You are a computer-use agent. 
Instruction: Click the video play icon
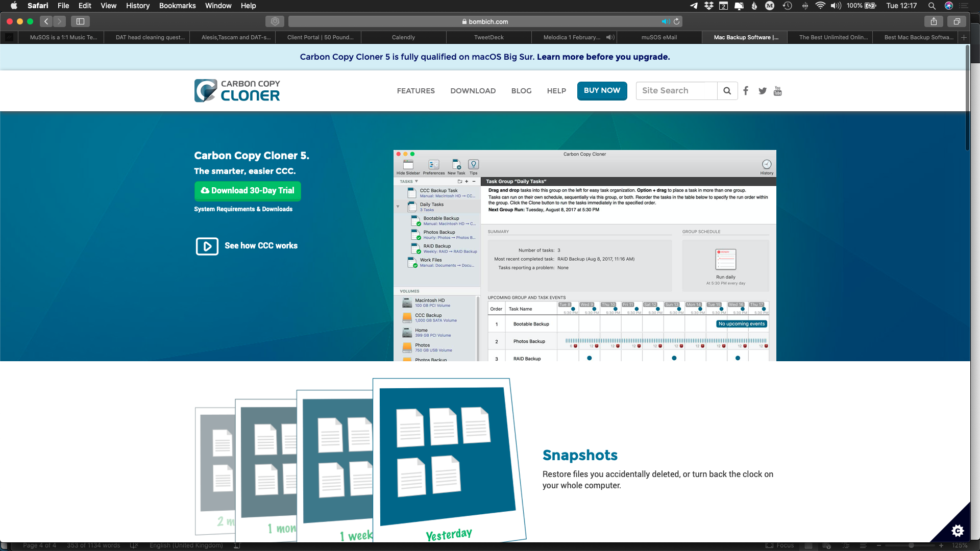click(x=207, y=246)
